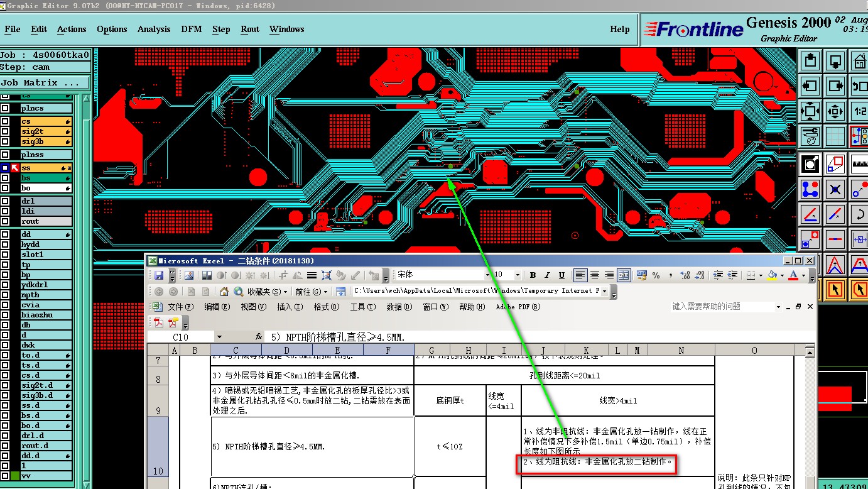Select the biaozhu layer row
The height and width of the screenshot is (489, 868).
(46, 315)
